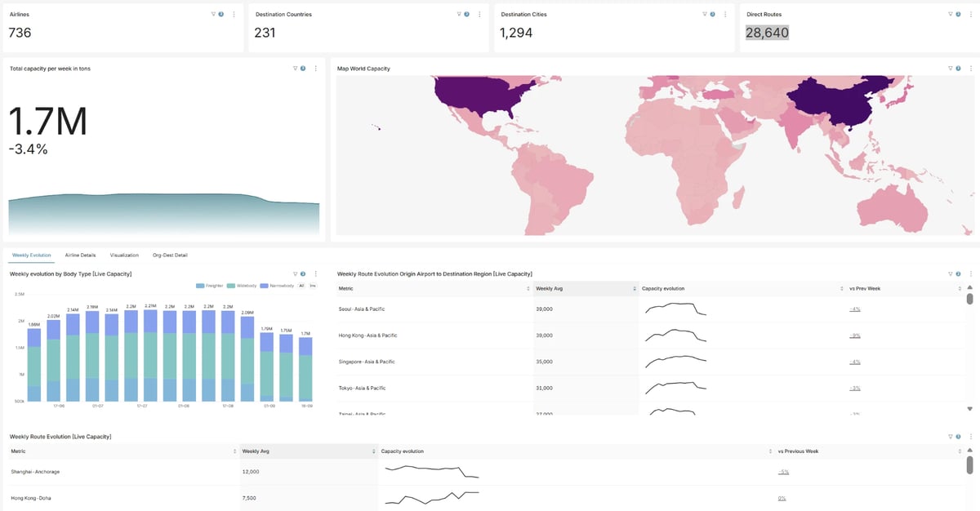The width and height of the screenshot is (980, 511).
Task: Open the info icon on the Airlines card
Action: coord(220,14)
